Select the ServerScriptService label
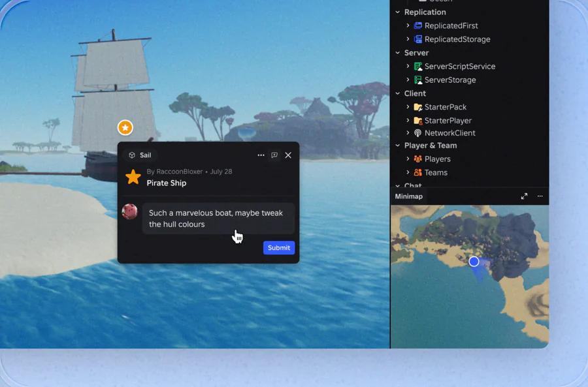 460,67
